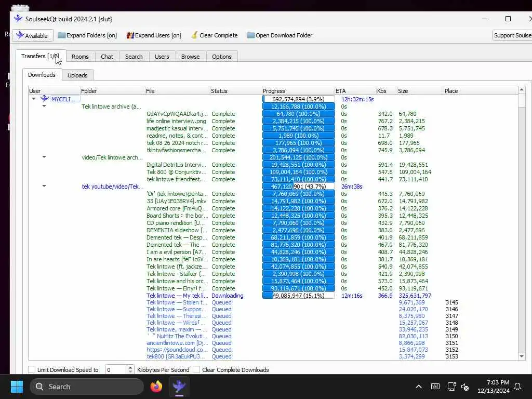Click the overall 692,574,894 (3.9%) progress bar
This screenshot has height=399, width=532.
click(298, 99)
